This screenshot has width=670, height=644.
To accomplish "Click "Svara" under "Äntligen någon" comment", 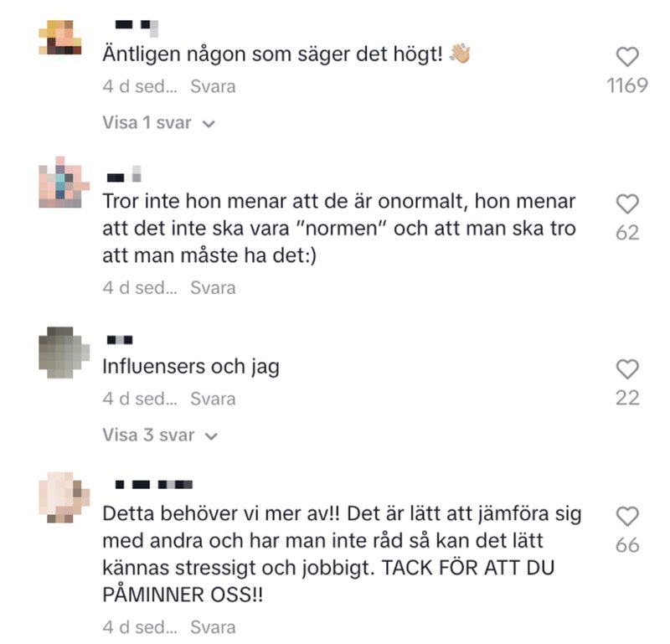I will coord(213,87).
